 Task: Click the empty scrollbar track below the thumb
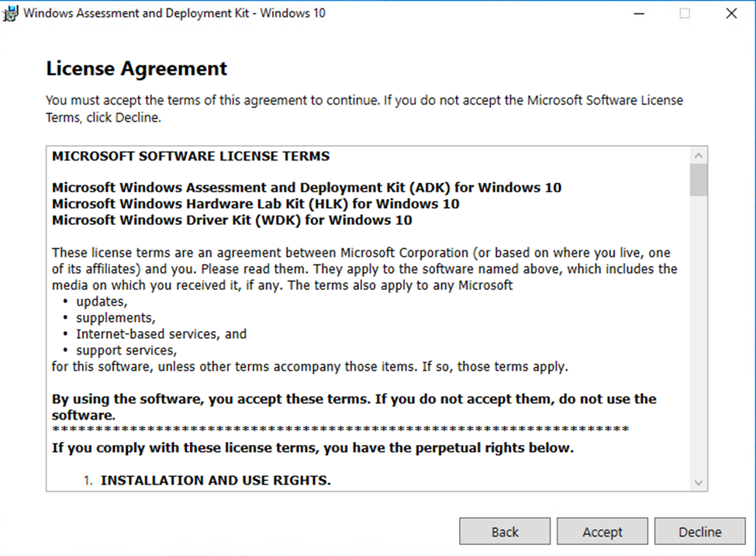(699, 333)
